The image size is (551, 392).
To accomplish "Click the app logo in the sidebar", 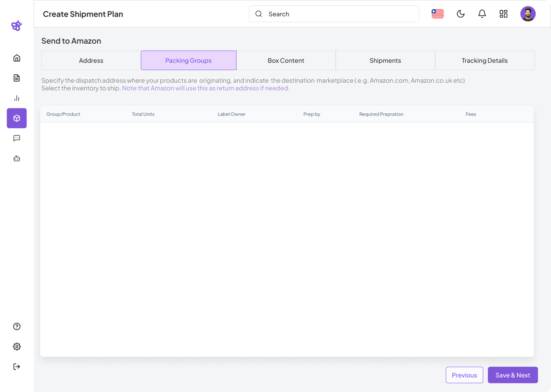I will (x=17, y=26).
